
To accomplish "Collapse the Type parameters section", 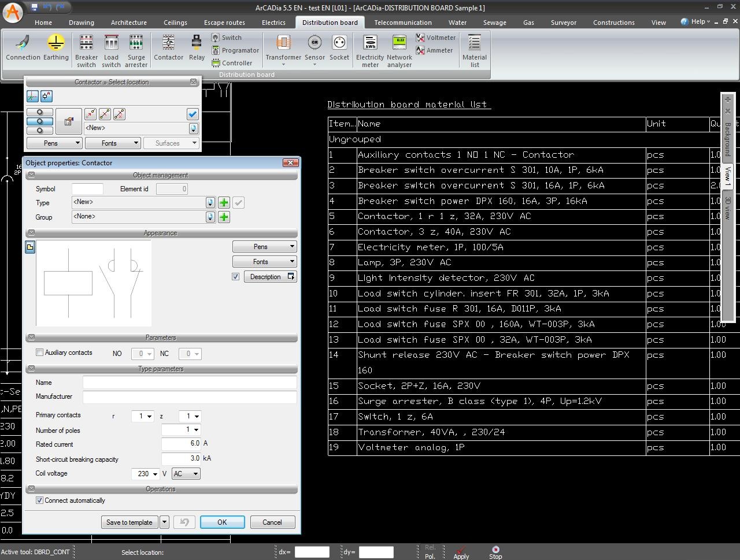I will pyautogui.click(x=31, y=369).
